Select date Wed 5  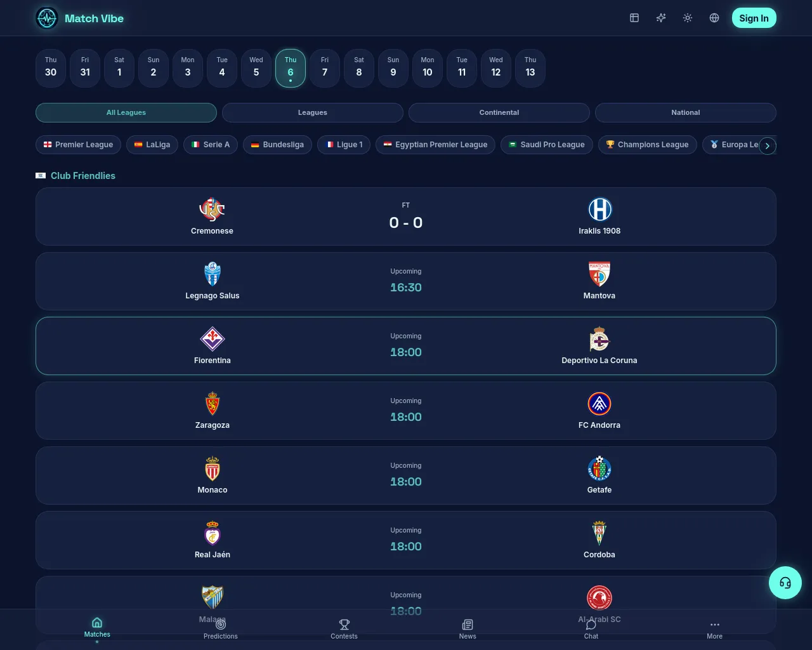tap(256, 68)
